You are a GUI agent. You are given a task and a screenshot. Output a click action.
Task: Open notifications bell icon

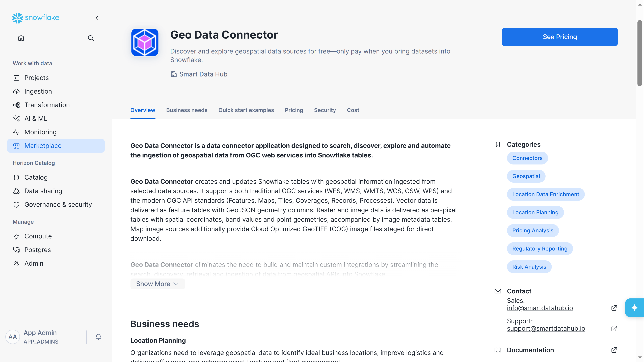(x=98, y=337)
